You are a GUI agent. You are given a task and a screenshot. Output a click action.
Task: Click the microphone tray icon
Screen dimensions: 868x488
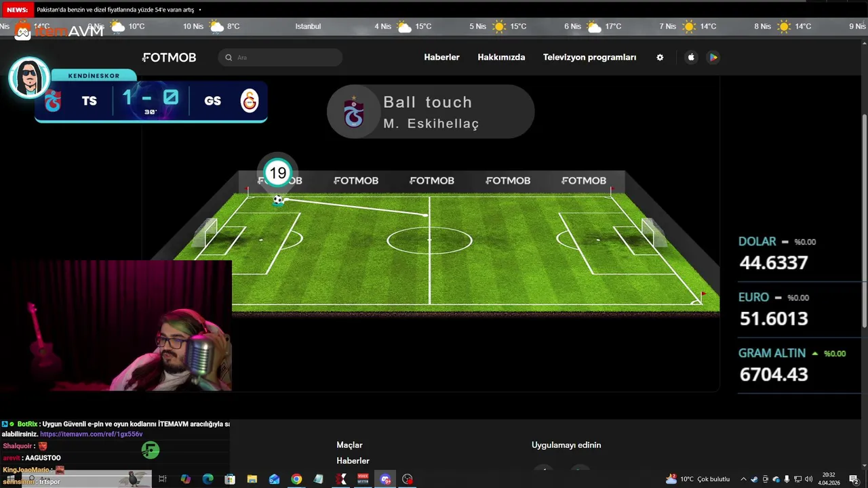(787, 479)
